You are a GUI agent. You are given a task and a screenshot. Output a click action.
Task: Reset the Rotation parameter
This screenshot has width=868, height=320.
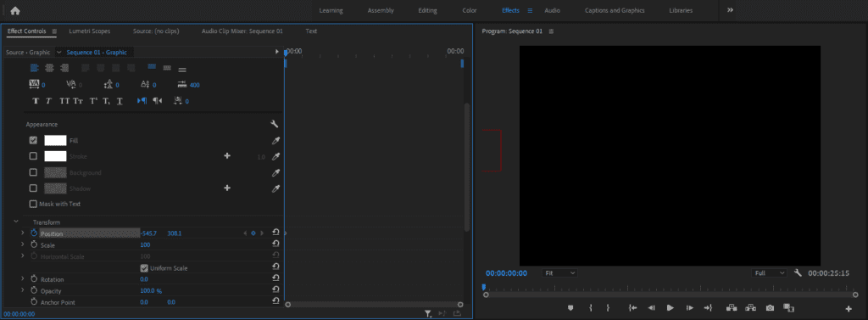(x=275, y=278)
